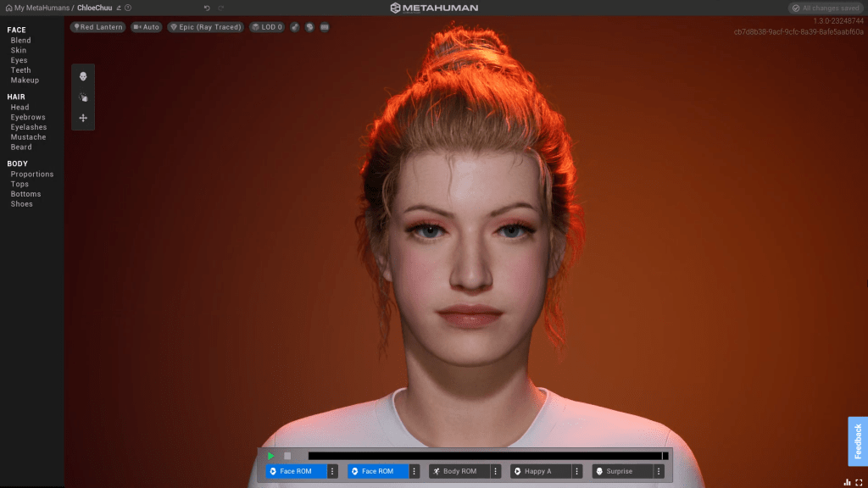Screen dimensions: 868x488
Task: Click the Feedback button
Action: [857, 441]
